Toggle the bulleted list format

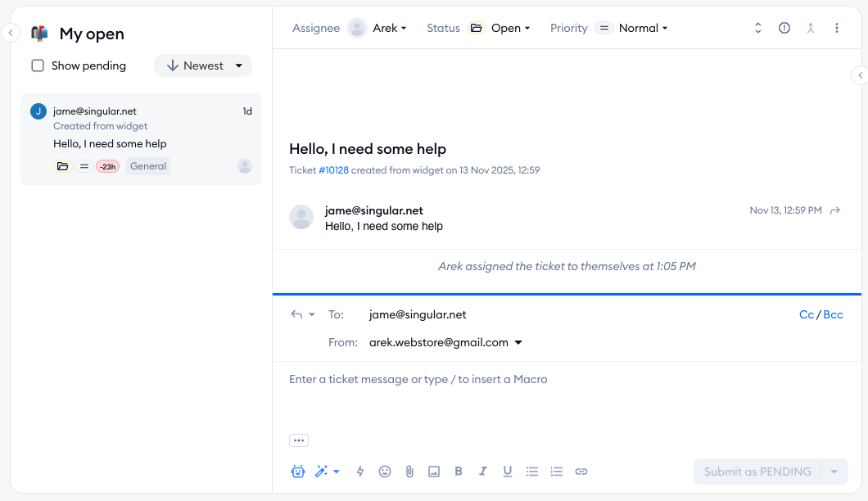tap(532, 472)
